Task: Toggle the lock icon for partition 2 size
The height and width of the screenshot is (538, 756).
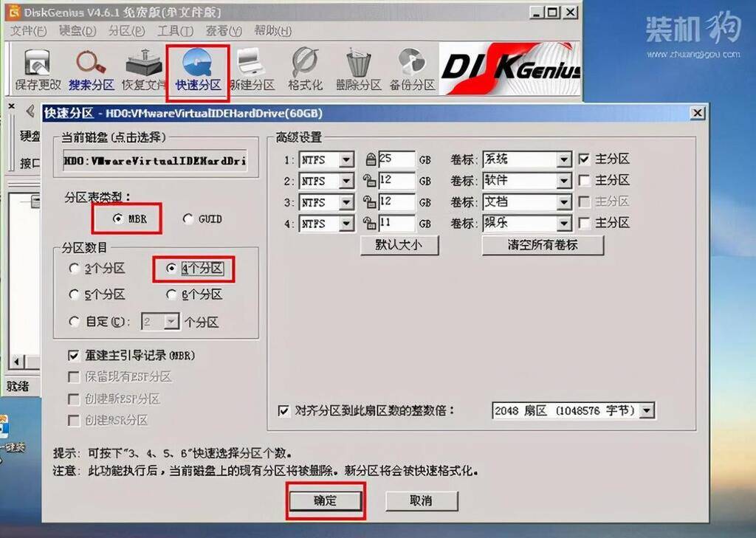Action: [x=369, y=181]
